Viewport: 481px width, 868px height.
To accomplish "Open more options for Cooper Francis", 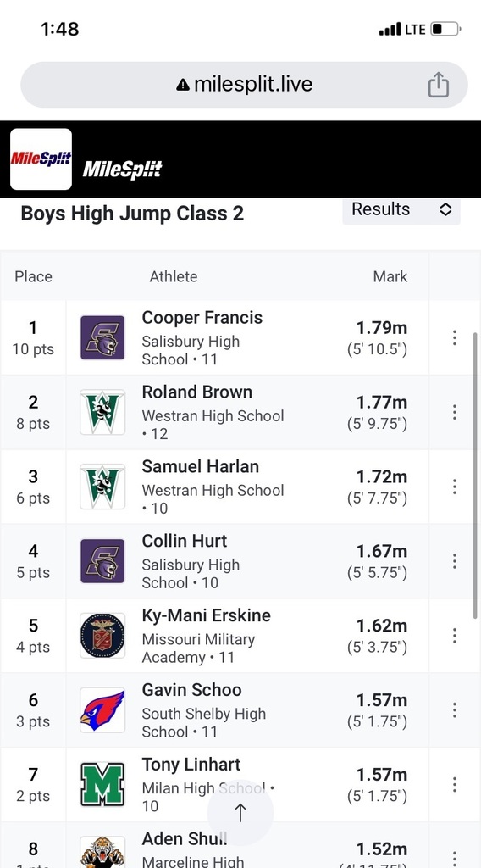I will click(x=454, y=337).
